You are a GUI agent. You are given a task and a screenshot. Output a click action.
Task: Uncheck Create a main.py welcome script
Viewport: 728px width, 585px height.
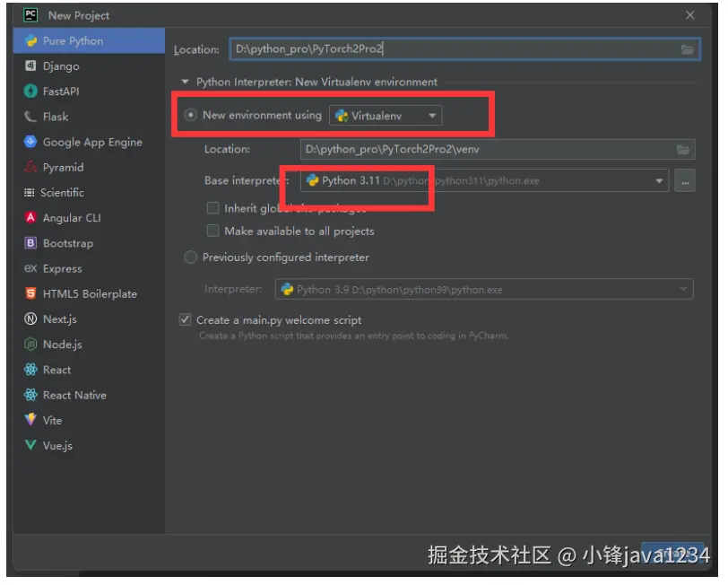pos(186,319)
